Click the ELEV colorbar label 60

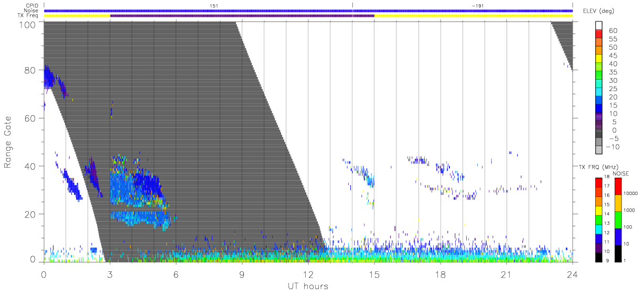(x=612, y=30)
